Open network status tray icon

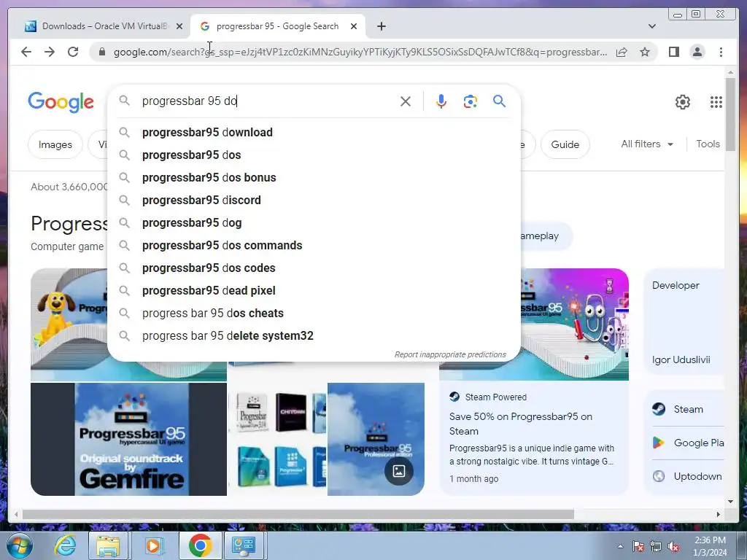[x=656, y=547]
